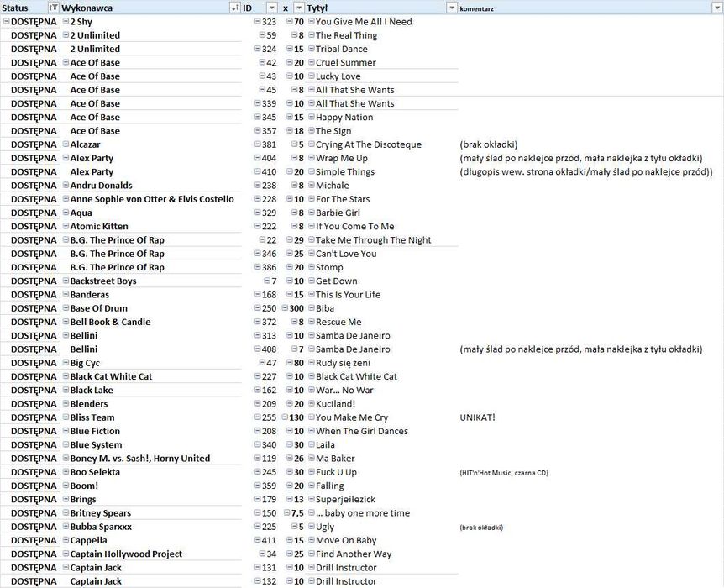Collapse the x value 130 group
Image resolution: width=724 pixels, height=588 pixels.
(x=285, y=417)
